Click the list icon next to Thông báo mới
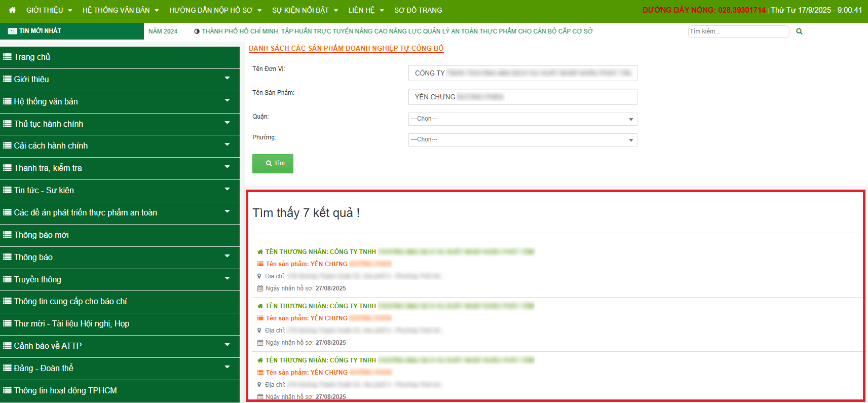 click(7, 235)
